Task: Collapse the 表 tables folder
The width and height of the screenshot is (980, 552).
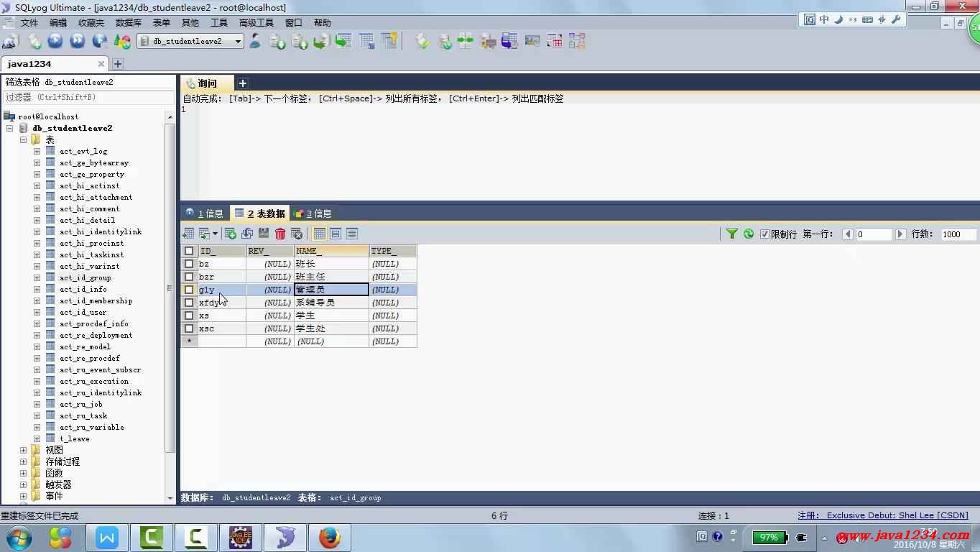Action: click(23, 139)
